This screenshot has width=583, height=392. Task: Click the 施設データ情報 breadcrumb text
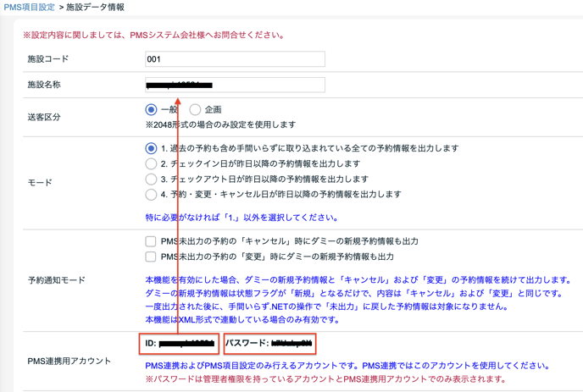tap(95, 8)
